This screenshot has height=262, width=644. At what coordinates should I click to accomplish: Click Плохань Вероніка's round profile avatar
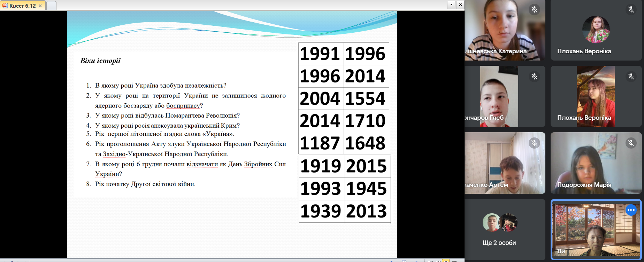pyautogui.click(x=596, y=30)
